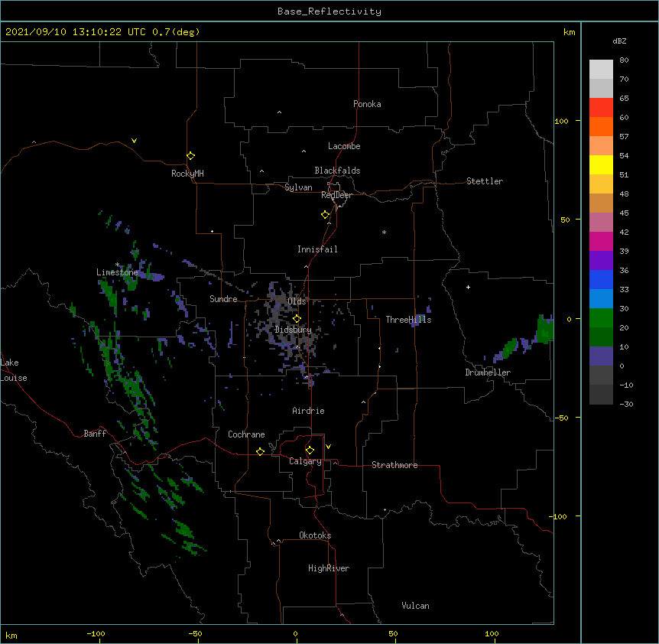The height and width of the screenshot is (644, 659).
Task: Click the Lake Louise label
Action: [x=12, y=370]
